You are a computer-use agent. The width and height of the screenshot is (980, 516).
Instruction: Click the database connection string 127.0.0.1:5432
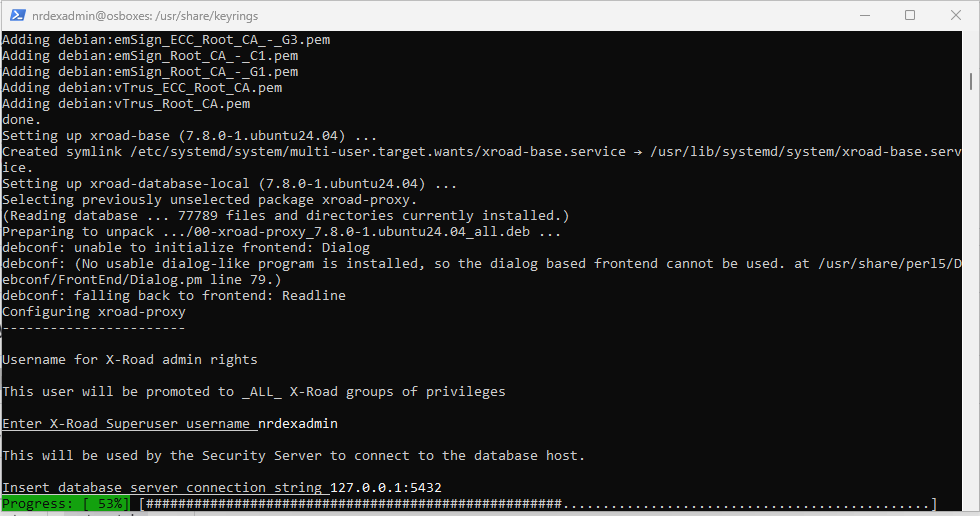pyautogui.click(x=386, y=487)
